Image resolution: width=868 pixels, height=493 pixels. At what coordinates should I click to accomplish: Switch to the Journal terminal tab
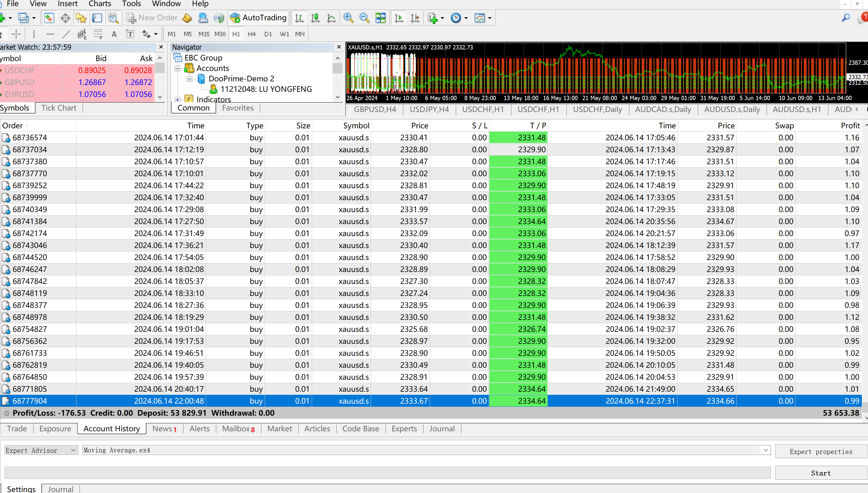pos(441,428)
